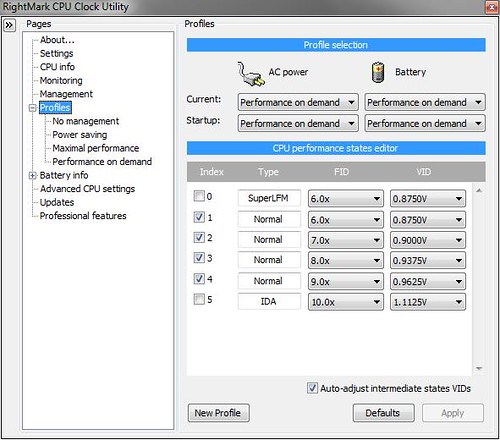Viewport: 500px width, 440px height.
Task: Click the Normal type field for index 4
Action: [x=269, y=281]
